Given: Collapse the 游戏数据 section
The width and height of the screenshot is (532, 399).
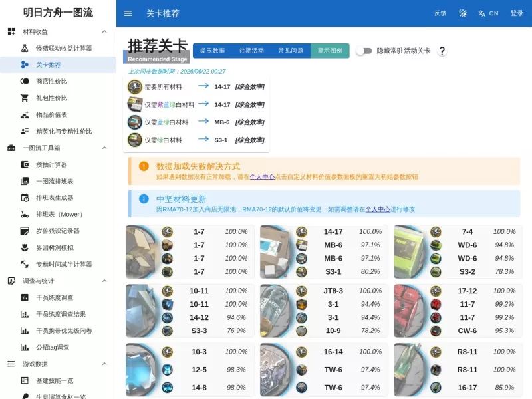Looking at the screenshot, I should pyautogui.click(x=104, y=364).
